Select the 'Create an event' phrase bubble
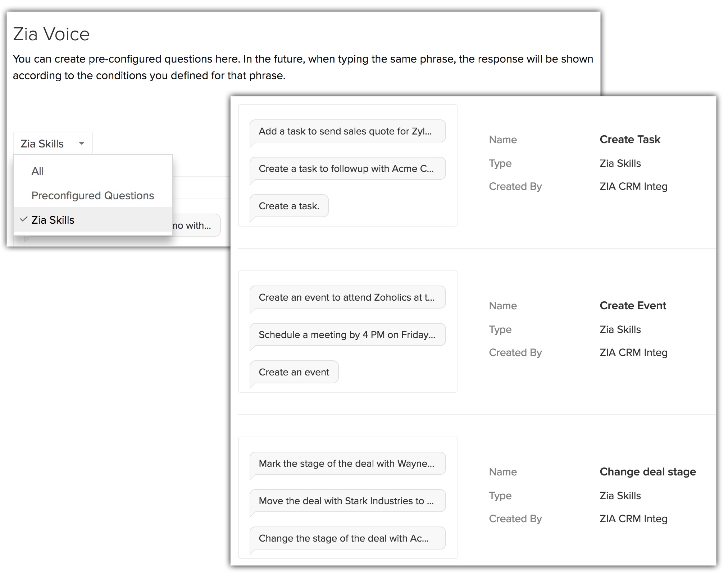The height and width of the screenshot is (579, 728). click(294, 372)
